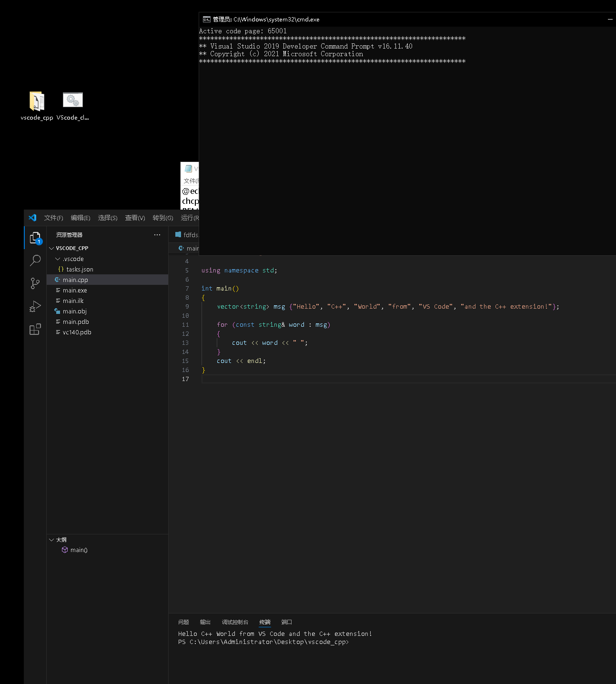Collapse the .vscode folder

tap(57, 259)
